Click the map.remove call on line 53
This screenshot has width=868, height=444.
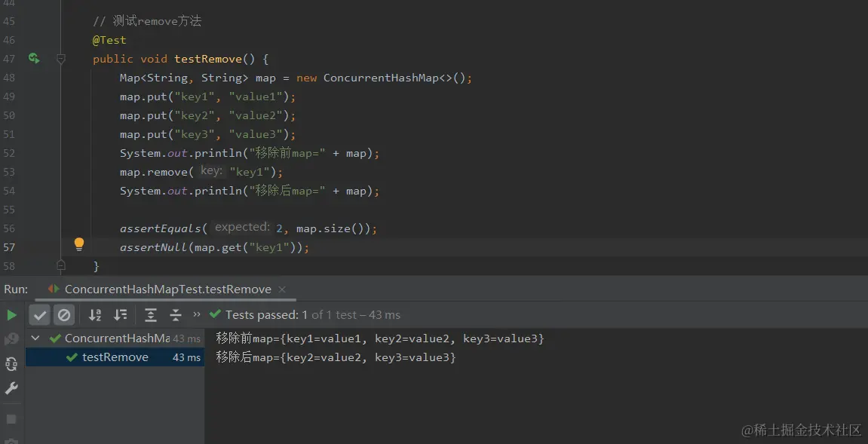[201, 172]
